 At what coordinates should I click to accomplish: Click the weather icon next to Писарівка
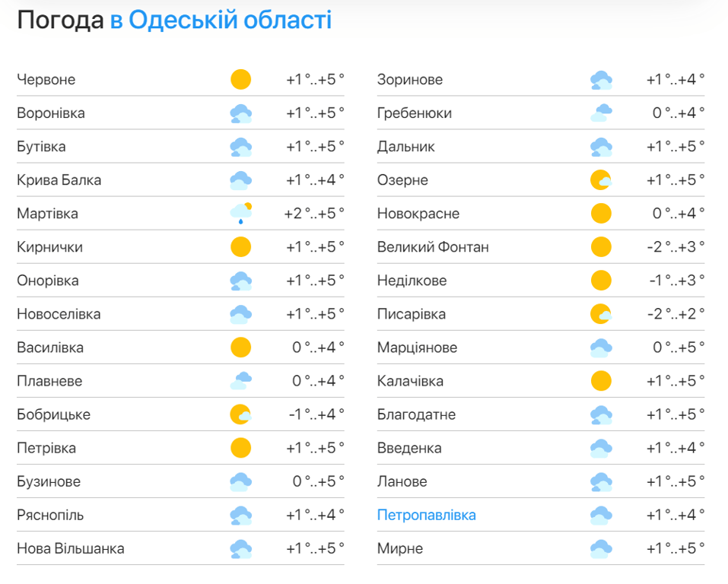click(x=601, y=314)
